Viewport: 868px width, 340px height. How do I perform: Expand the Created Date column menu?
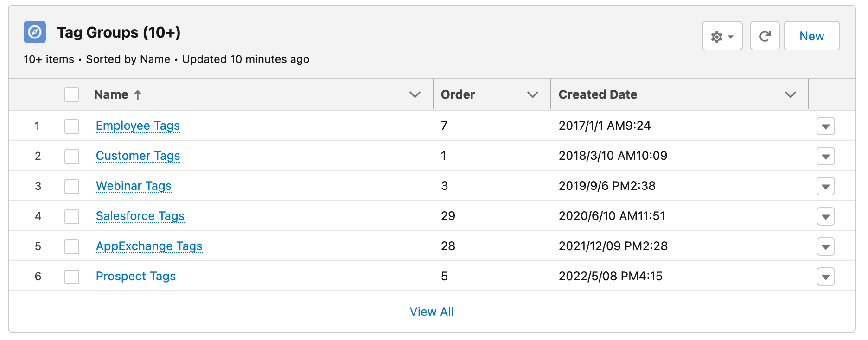coord(791,94)
